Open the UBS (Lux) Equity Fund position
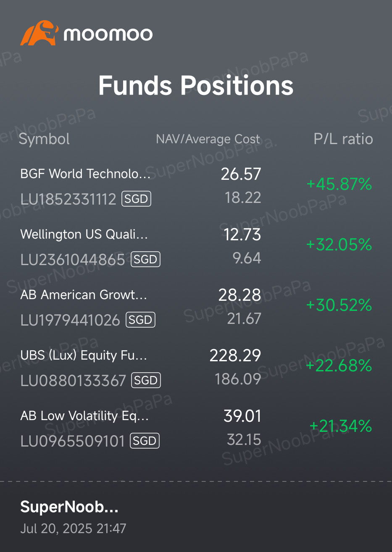Screen dimensions: 392x552 point(84,355)
